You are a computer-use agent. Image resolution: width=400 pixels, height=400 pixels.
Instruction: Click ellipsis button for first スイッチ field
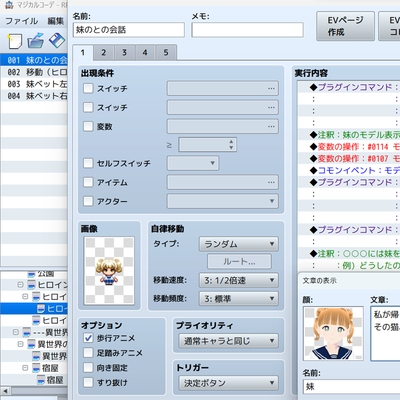tap(271, 89)
